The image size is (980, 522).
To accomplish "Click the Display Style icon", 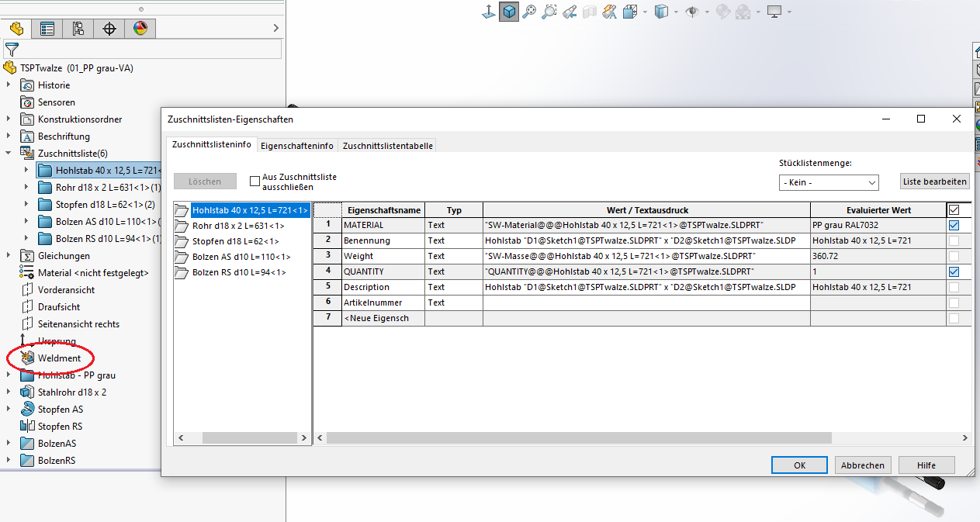I will click(x=661, y=12).
